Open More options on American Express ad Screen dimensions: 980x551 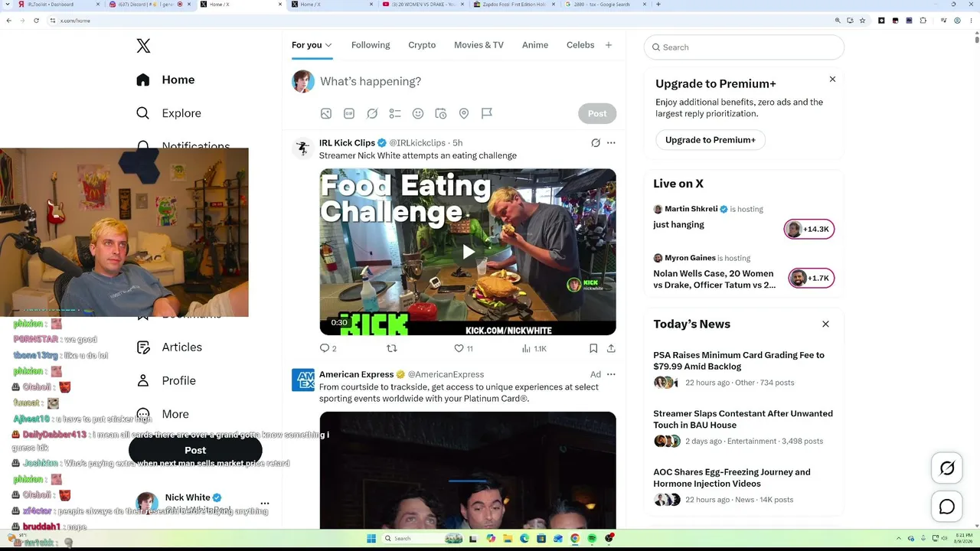coord(611,374)
